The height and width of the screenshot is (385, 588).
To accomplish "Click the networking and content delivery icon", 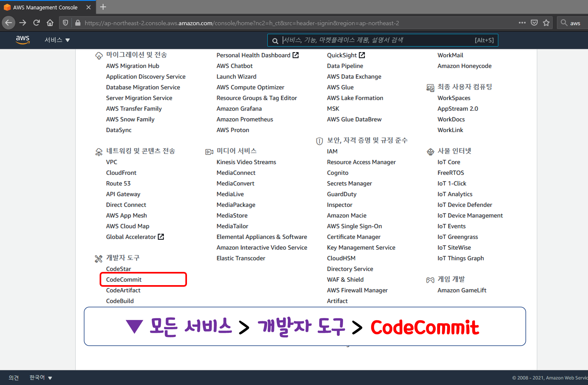I will [x=99, y=152].
